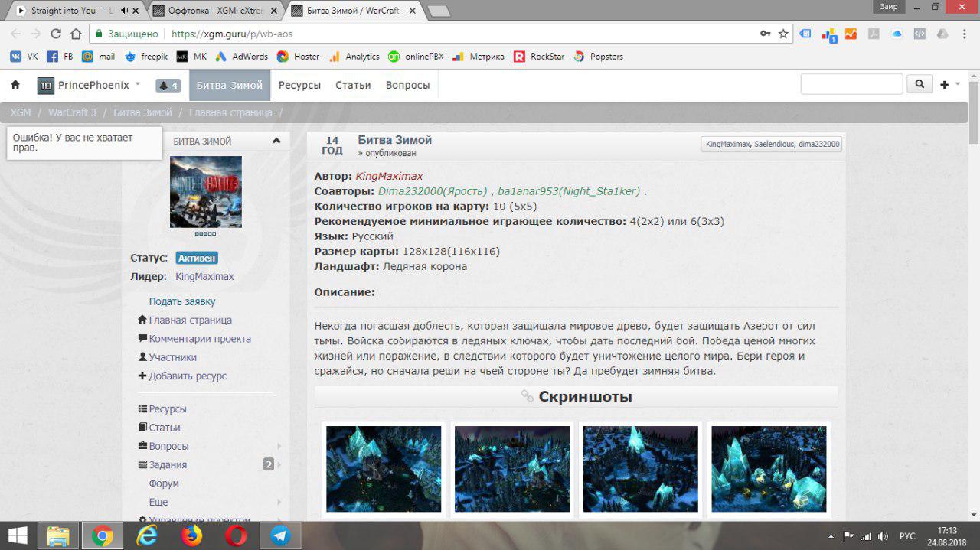This screenshot has width=980, height=550.
Task: Open the volume control in system tray
Action: pyautogui.click(x=883, y=536)
